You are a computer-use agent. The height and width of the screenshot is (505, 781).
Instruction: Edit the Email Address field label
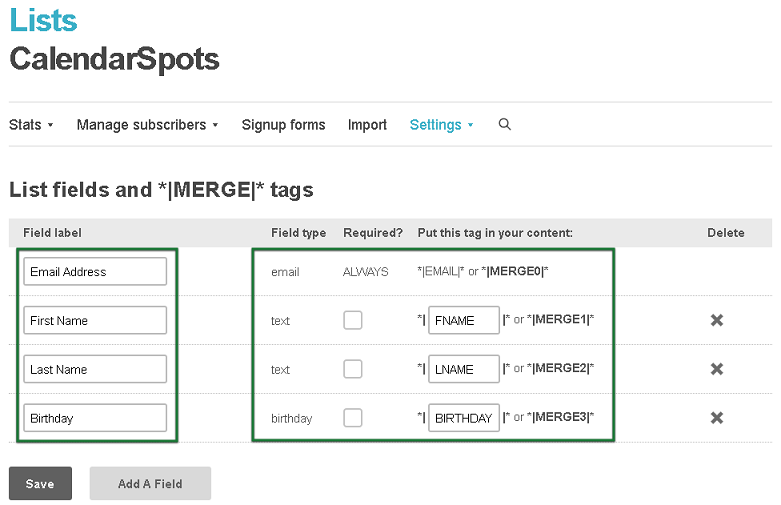[x=95, y=271]
